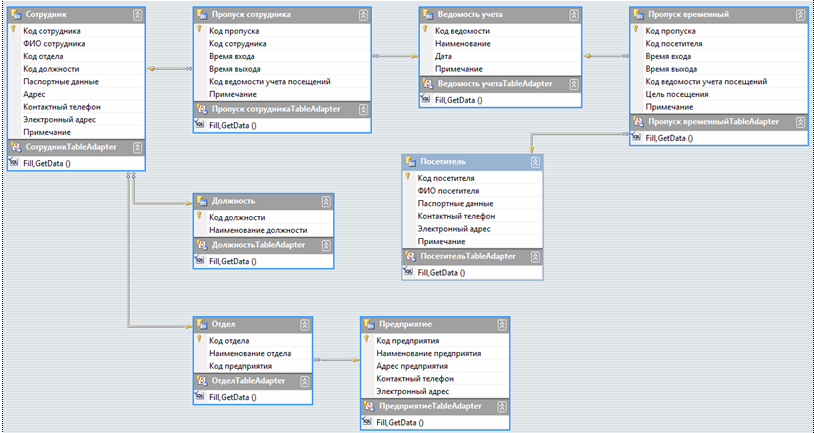Select the Цель посещения column
The width and height of the screenshot is (814, 433).
pos(677,95)
